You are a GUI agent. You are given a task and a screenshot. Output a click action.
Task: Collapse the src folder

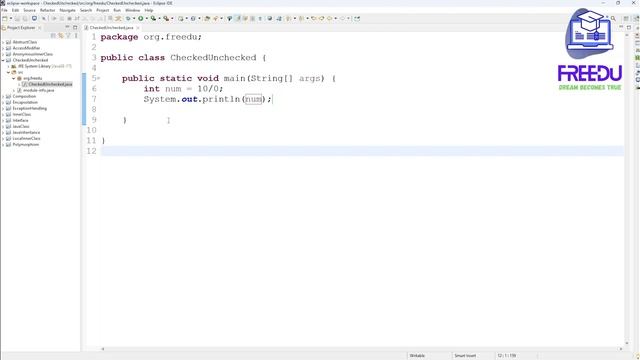(x=9, y=72)
